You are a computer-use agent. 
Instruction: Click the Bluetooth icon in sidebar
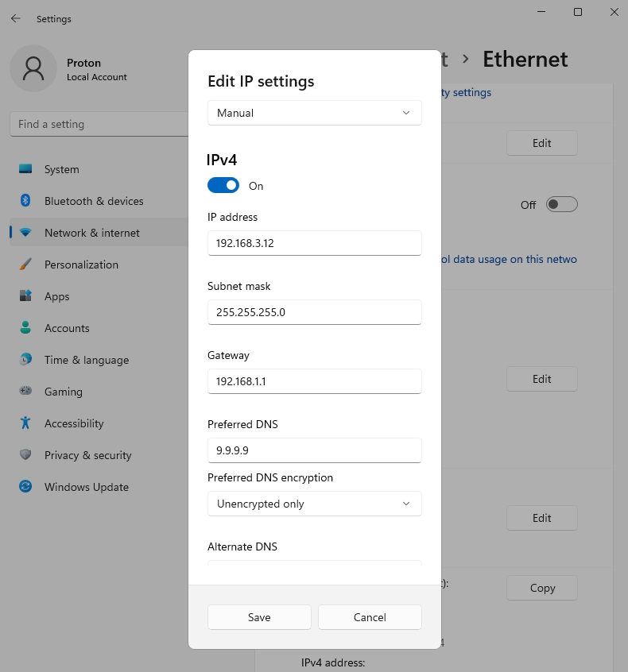pyautogui.click(x=25, y=201)
